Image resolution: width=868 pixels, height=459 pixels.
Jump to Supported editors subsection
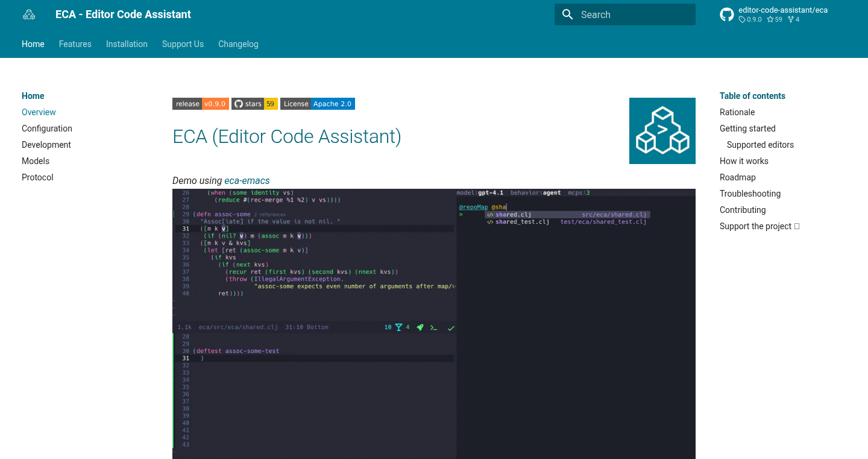coord(760,145)
